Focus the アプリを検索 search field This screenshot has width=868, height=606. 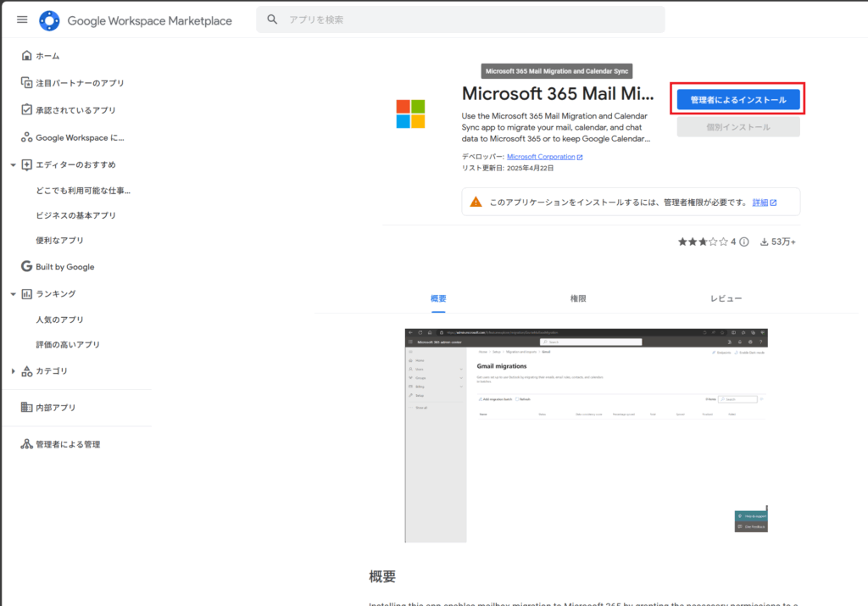(460, 19)
